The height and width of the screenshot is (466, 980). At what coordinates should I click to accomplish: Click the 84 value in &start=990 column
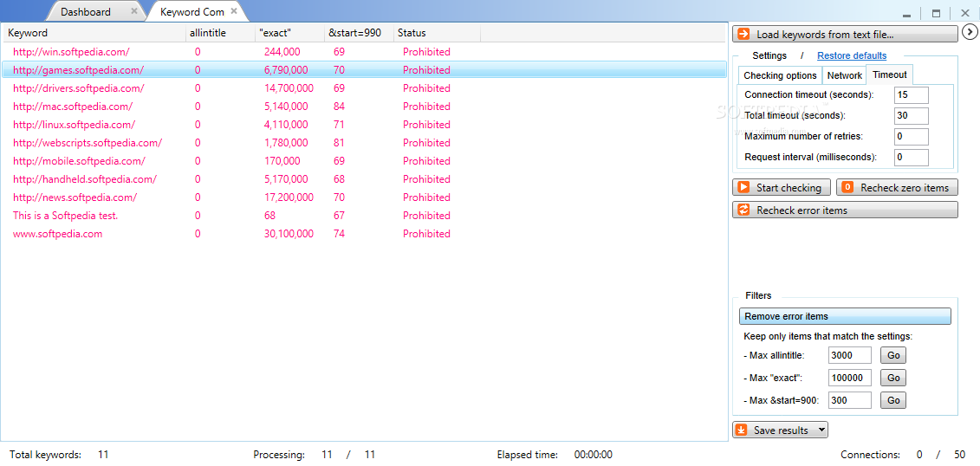(340, 107)
